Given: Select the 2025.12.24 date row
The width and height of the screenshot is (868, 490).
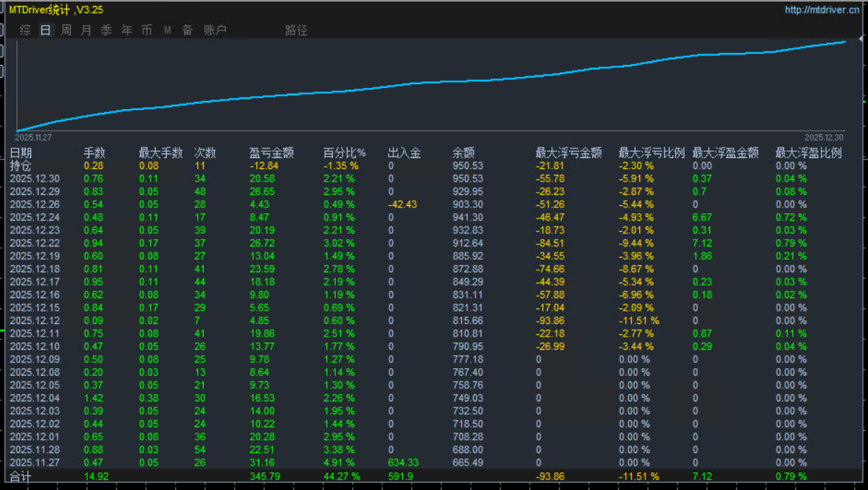Looking at the screenshot, I should (434, 217).
